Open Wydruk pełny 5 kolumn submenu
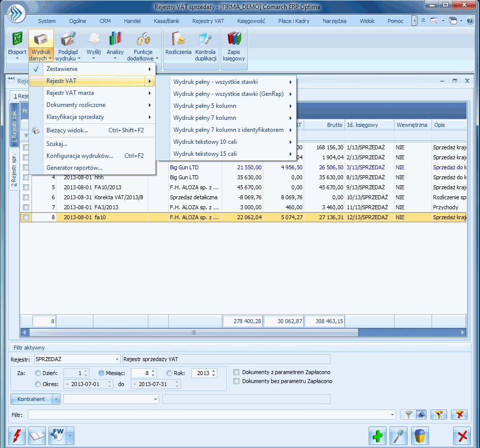 click(x=233, y=106)
